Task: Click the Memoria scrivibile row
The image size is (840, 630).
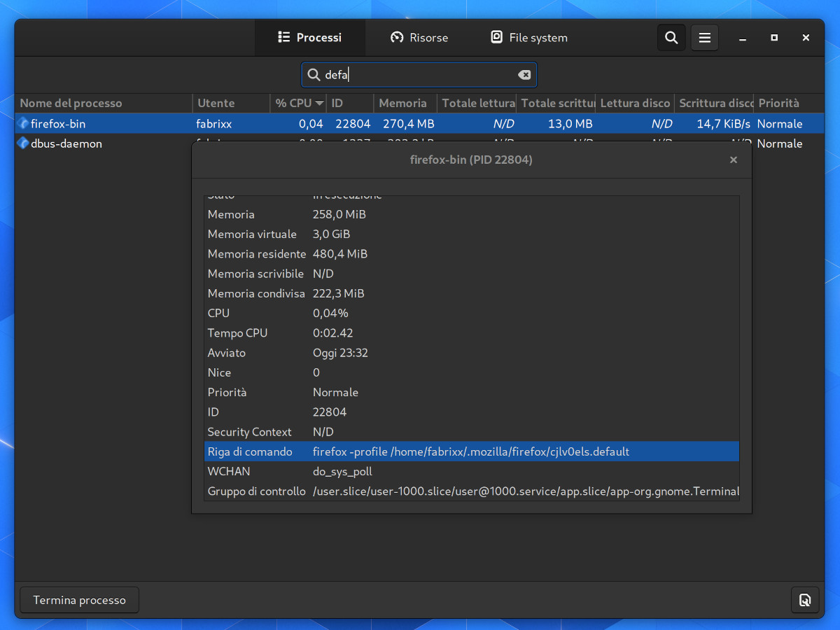Action: (472, 274)
